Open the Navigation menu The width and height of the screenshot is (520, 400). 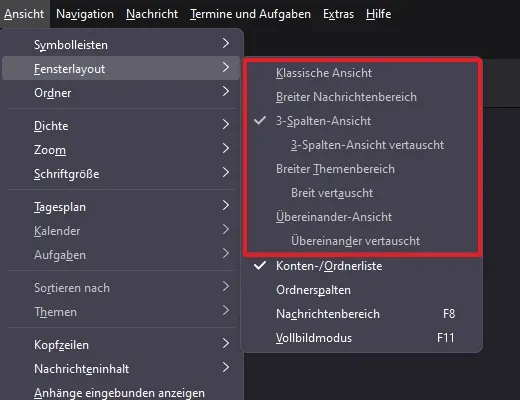coord(85,14)
